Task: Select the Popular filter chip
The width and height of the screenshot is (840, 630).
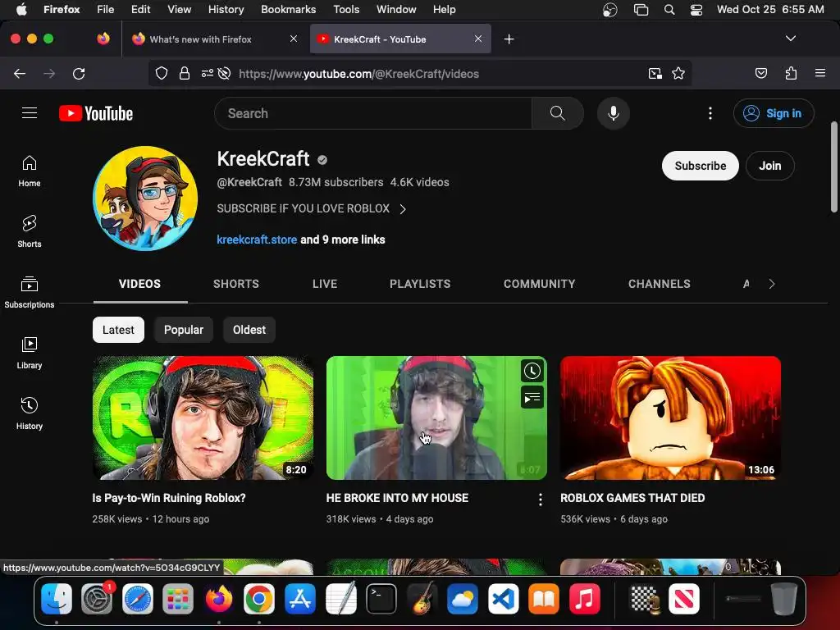Action: [x=184, y=330]
